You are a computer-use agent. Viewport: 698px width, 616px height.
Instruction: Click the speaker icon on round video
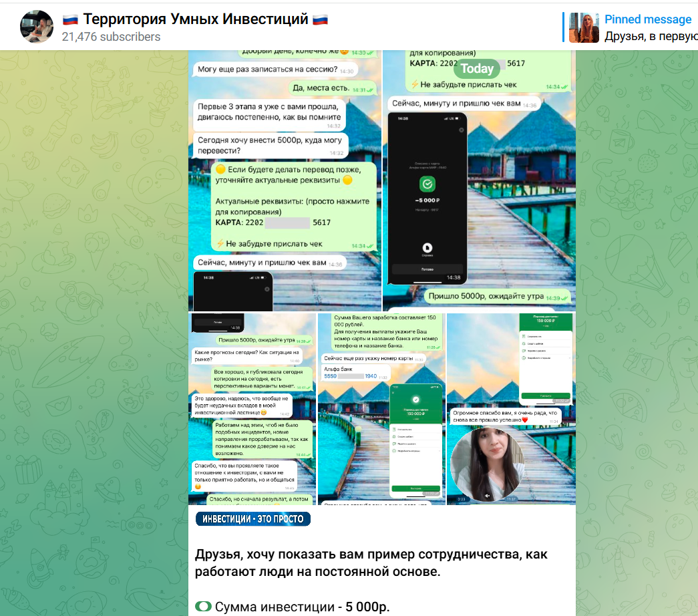pos(488,496)
